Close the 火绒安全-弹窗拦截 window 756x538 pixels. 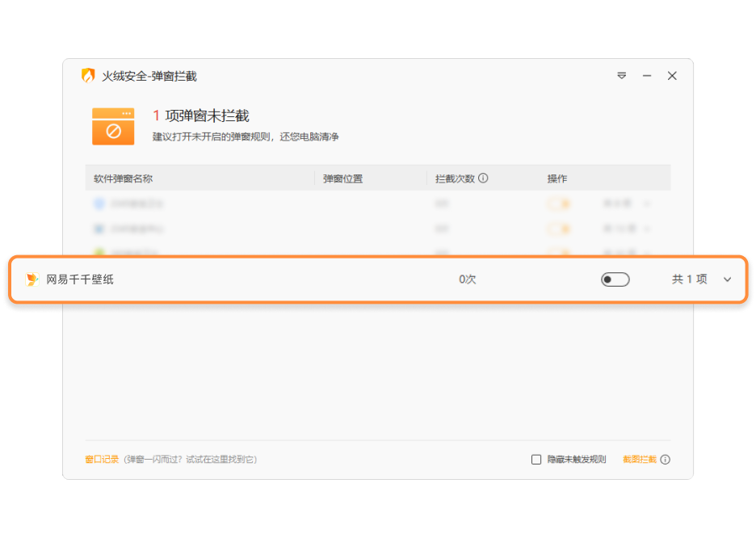672,76
